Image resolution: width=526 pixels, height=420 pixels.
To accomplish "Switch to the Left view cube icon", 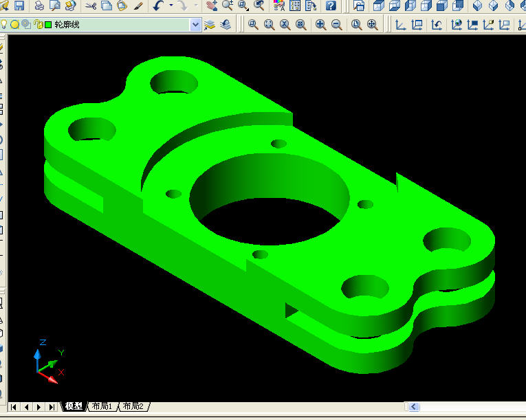I will (410, 5).
